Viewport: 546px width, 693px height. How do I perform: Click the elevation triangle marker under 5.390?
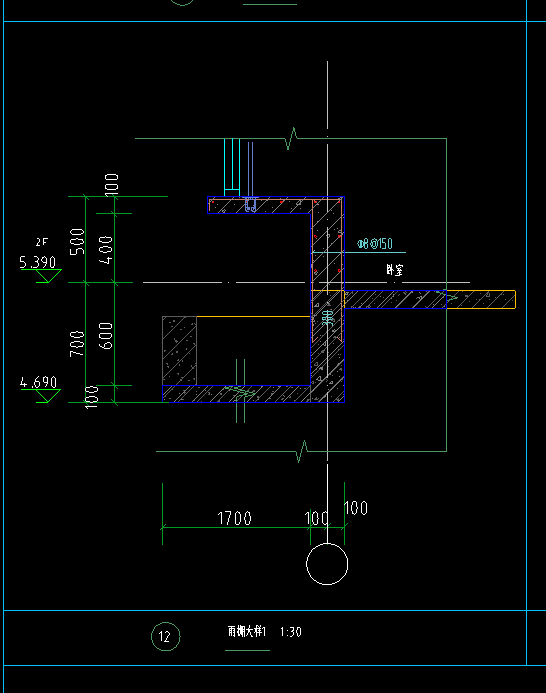click(48, 276)
